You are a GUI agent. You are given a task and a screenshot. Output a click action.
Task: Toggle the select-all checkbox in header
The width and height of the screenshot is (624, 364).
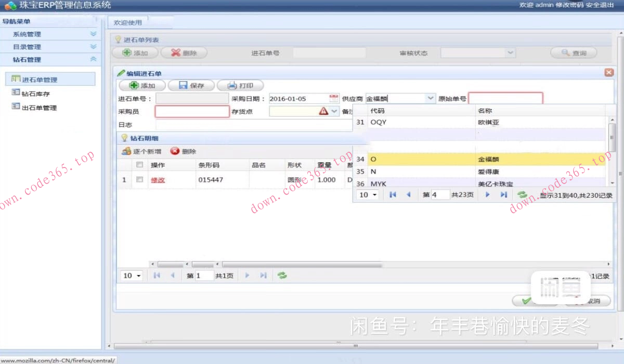tap(139, 165)
